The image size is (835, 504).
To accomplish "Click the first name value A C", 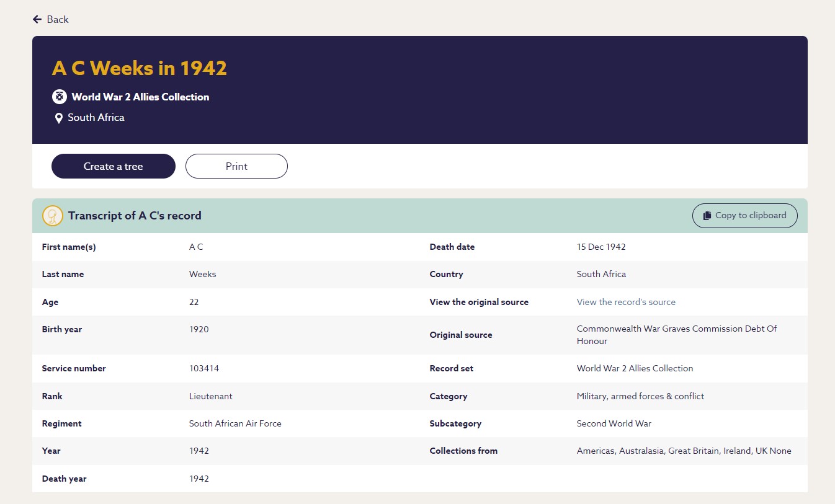I will (x=196, y=247).
